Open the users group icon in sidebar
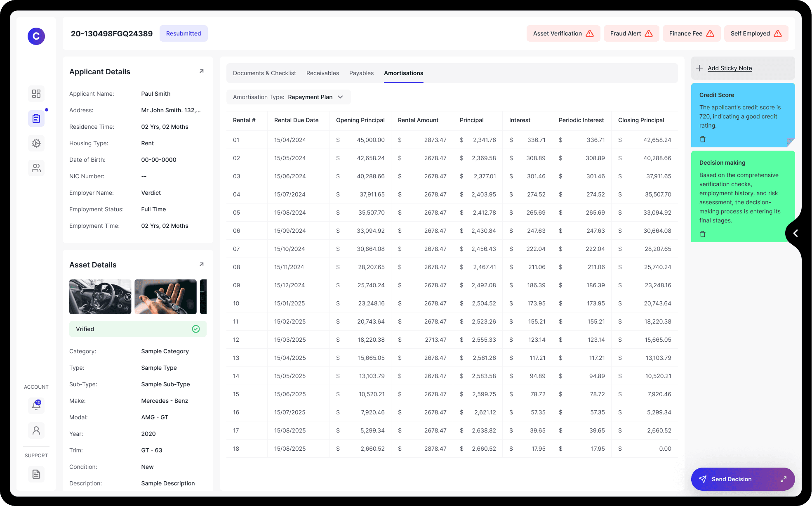This screenshot has height=506, width=812. coord(36,168)
